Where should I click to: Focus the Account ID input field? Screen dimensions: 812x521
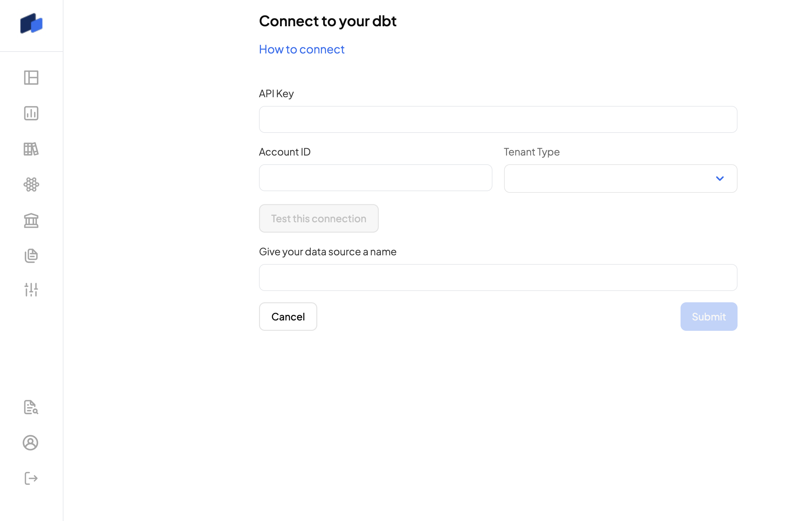[x=376, y=178]
